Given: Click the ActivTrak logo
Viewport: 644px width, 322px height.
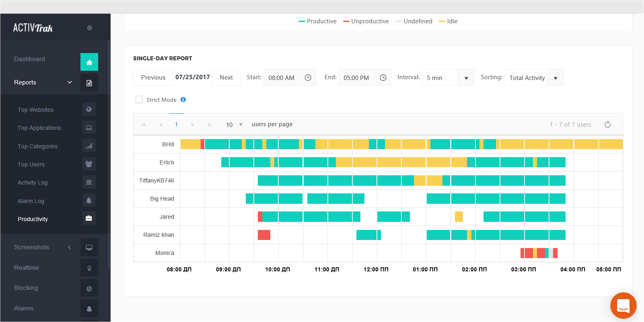Looking at the screenshot, I should tap(33, 28).
